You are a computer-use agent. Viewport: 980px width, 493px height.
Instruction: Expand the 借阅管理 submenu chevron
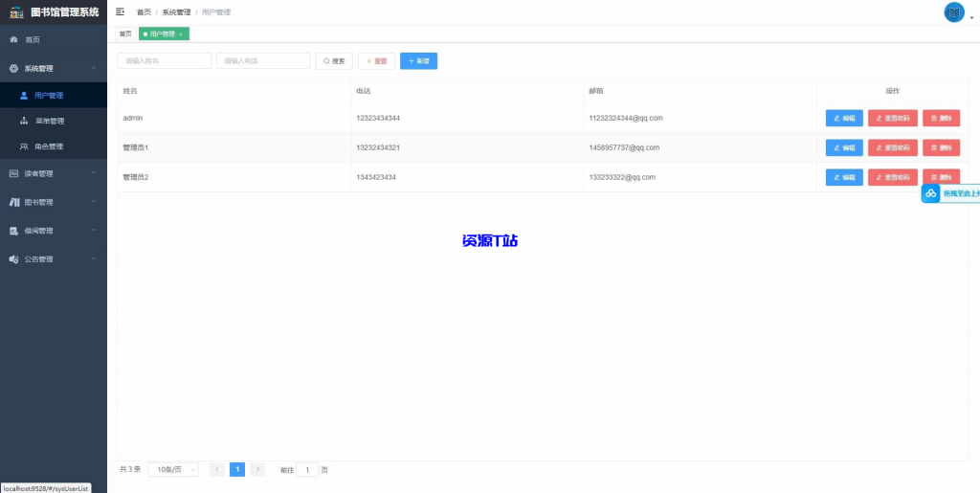[x=94, y=230]
